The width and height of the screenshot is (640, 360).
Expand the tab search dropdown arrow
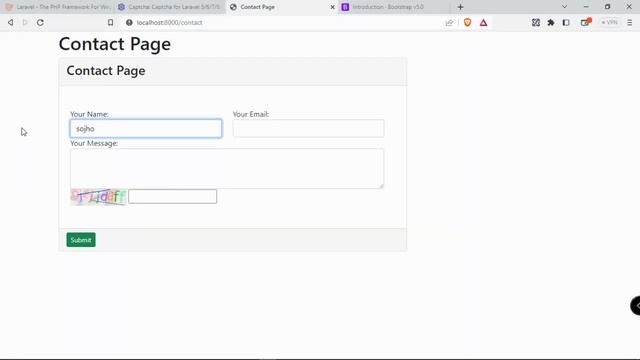point(564,7)
